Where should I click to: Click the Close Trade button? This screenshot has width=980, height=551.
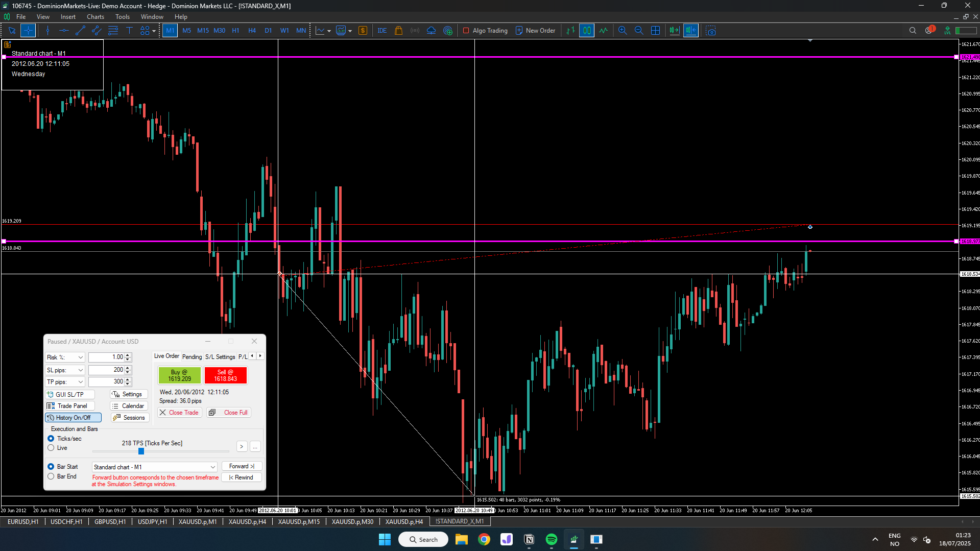[179, 413]
